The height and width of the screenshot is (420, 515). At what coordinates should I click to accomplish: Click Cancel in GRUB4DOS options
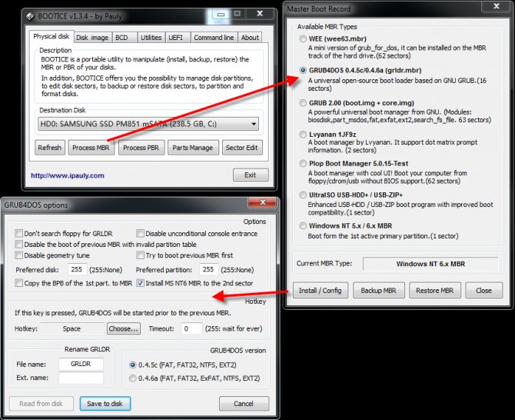[x=244, y=404]
